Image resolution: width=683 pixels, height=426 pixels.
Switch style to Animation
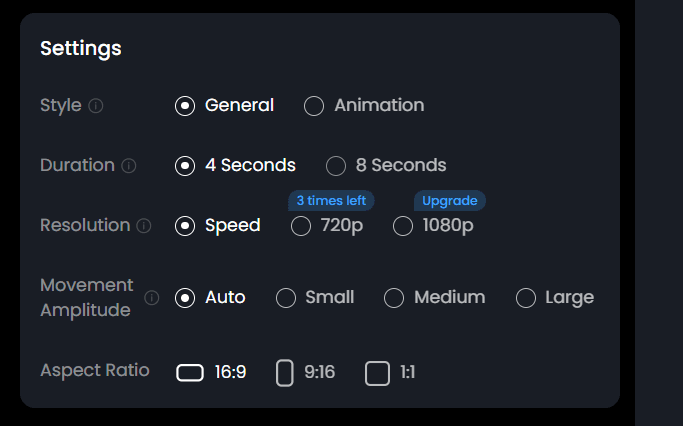click(x=314, y=106)
